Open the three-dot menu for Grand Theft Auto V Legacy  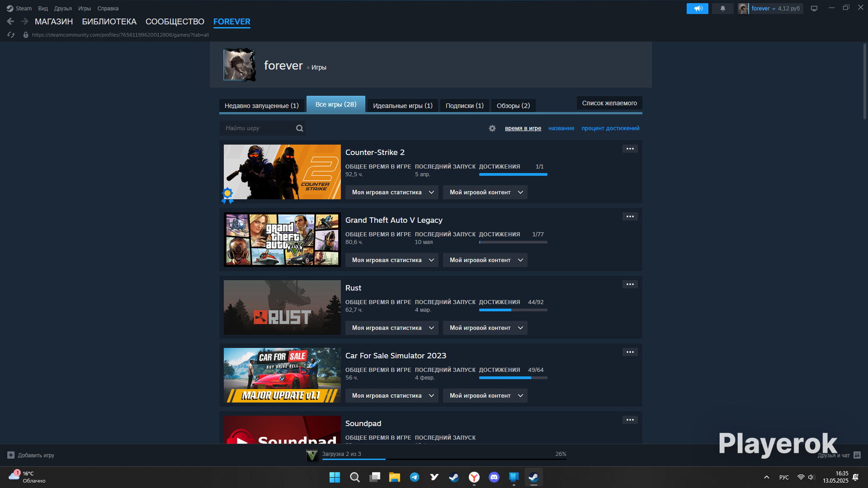pyautogui.click(x=630, y=217)
